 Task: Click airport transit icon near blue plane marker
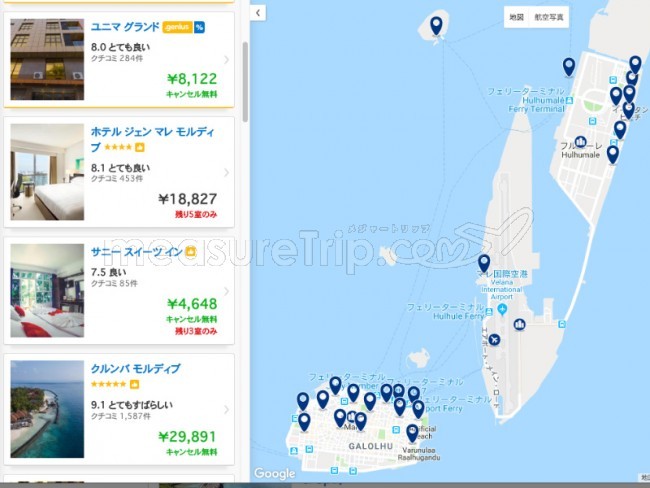tap(502, 309)
